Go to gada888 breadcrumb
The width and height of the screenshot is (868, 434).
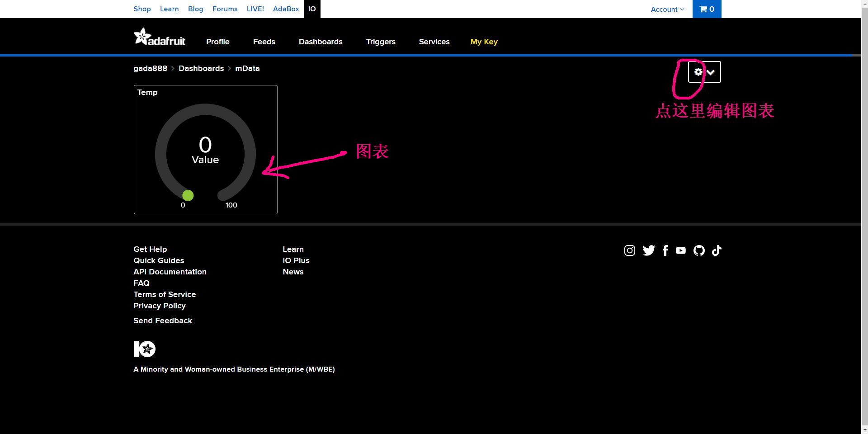pyautogui.click(x=150, y=68)
